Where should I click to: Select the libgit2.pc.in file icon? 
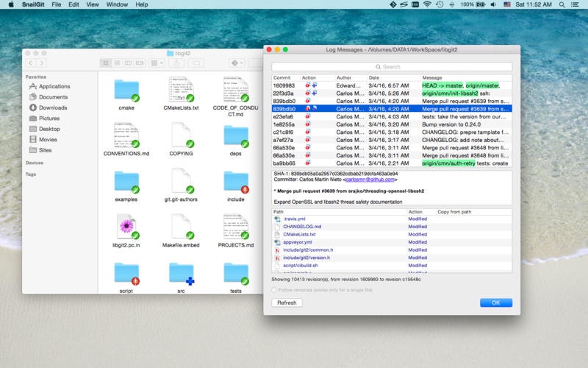point(126,227)
